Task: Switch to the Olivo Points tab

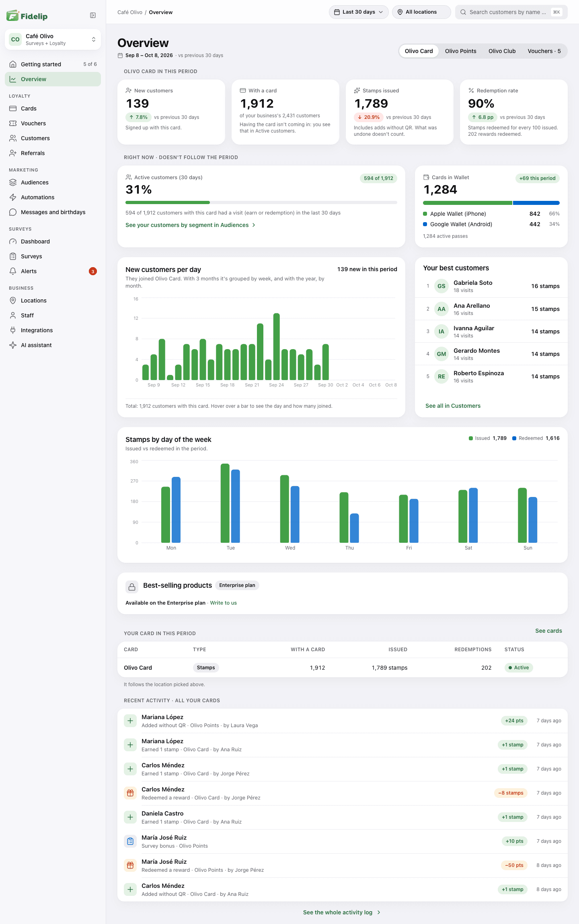Action: [460, 51]
